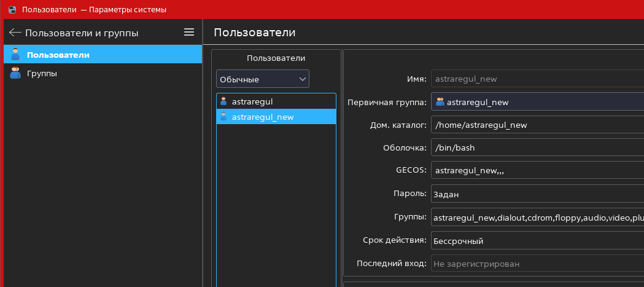Image resolution: width=644 pixels, height=287 pixels.
Task: Click the primary group icon
Action: pos(440,102)
